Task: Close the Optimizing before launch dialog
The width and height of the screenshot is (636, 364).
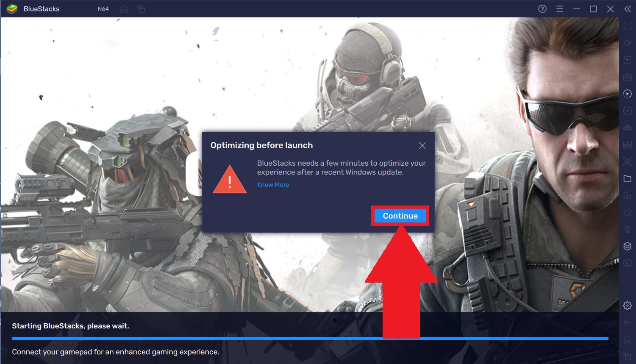Action: click(x=422, y=145)
